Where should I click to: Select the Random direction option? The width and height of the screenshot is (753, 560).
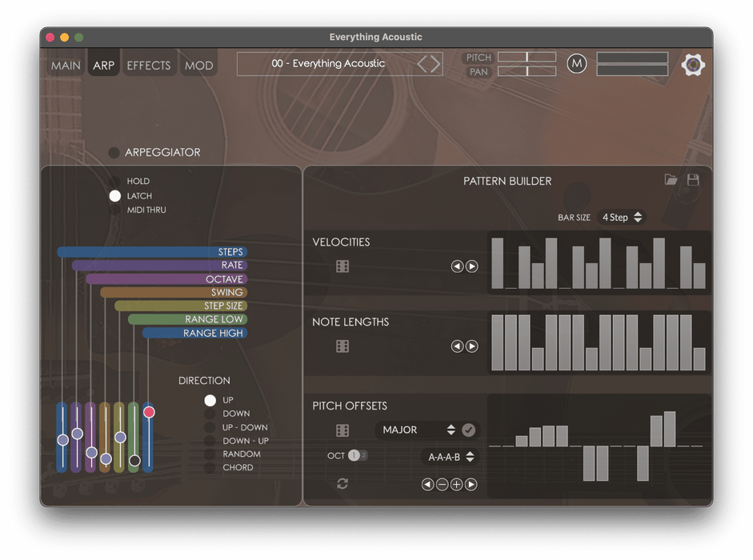point(210,454)
